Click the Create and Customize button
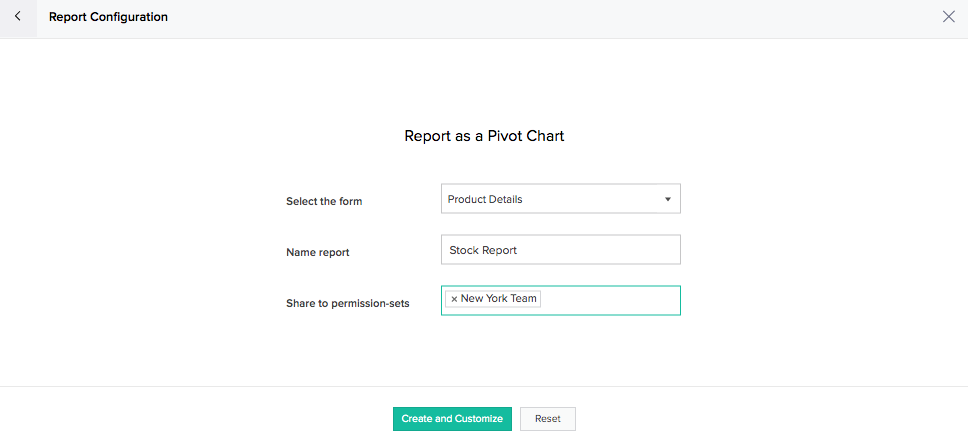This screenshot has width=968, height=445. click(x=452, y=418)
